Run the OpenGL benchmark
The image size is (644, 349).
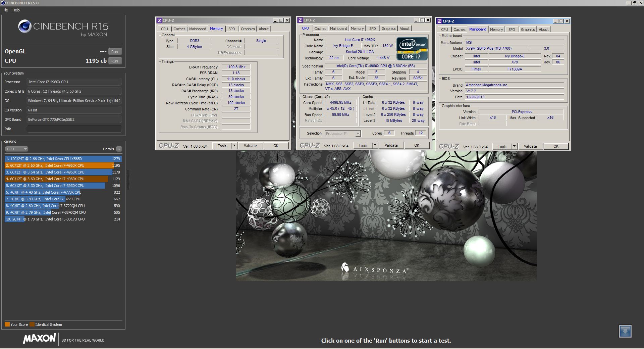point(115,52)
